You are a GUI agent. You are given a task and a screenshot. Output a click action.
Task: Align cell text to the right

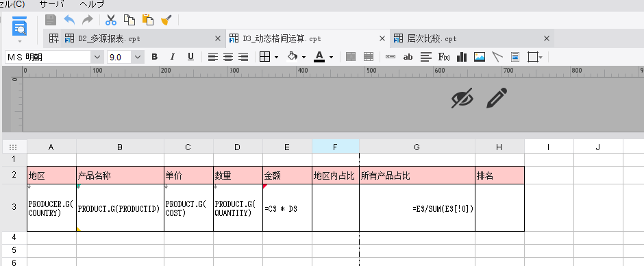click(243, 57)
